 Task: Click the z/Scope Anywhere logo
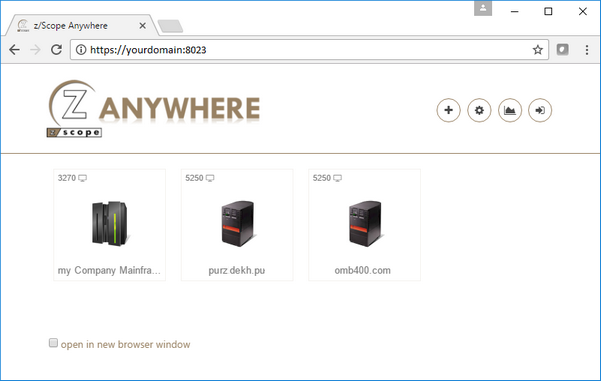coord(154,109)
